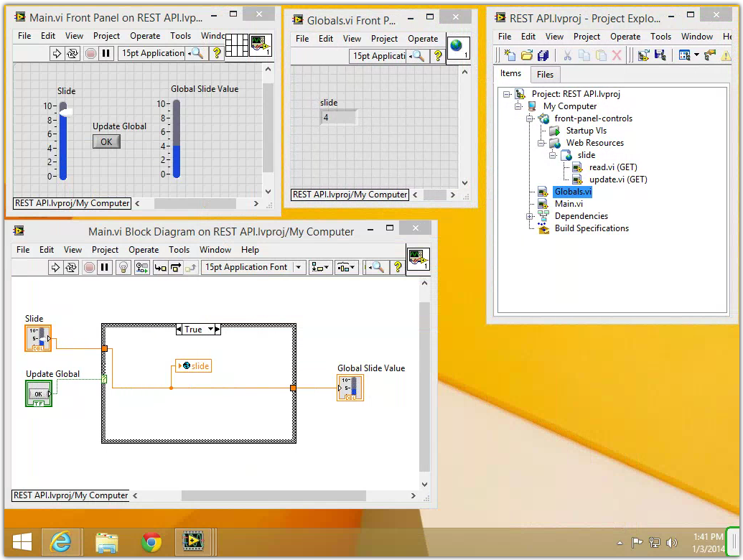This screenshot has height=560, width=743.
Task: Collapse the Web Resources tree node
Action: [542, 143]
